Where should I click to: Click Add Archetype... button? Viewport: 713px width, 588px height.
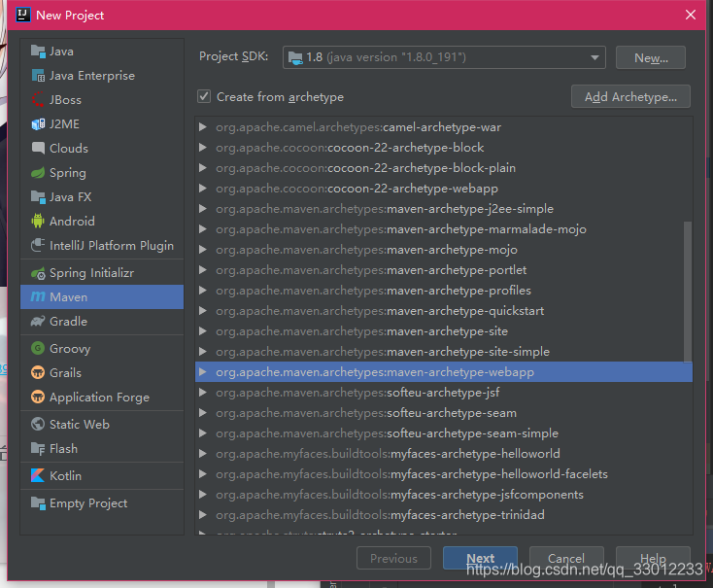(630, 96)
